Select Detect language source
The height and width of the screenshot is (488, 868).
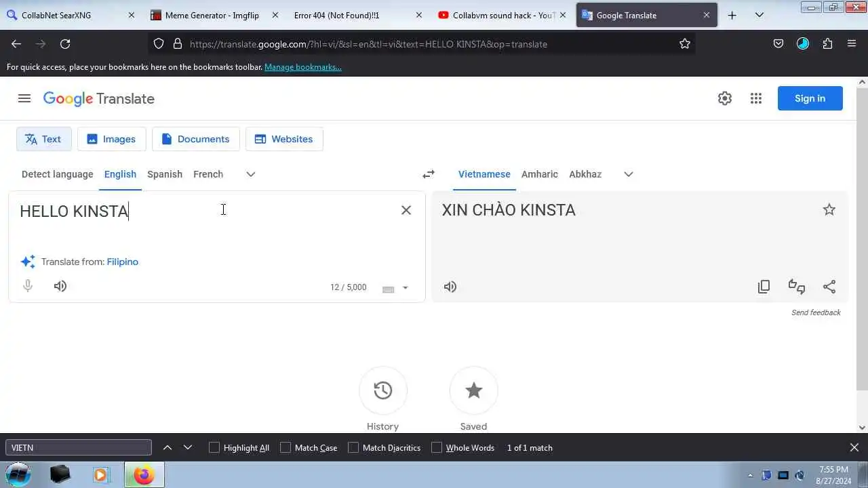coord(58,174)
